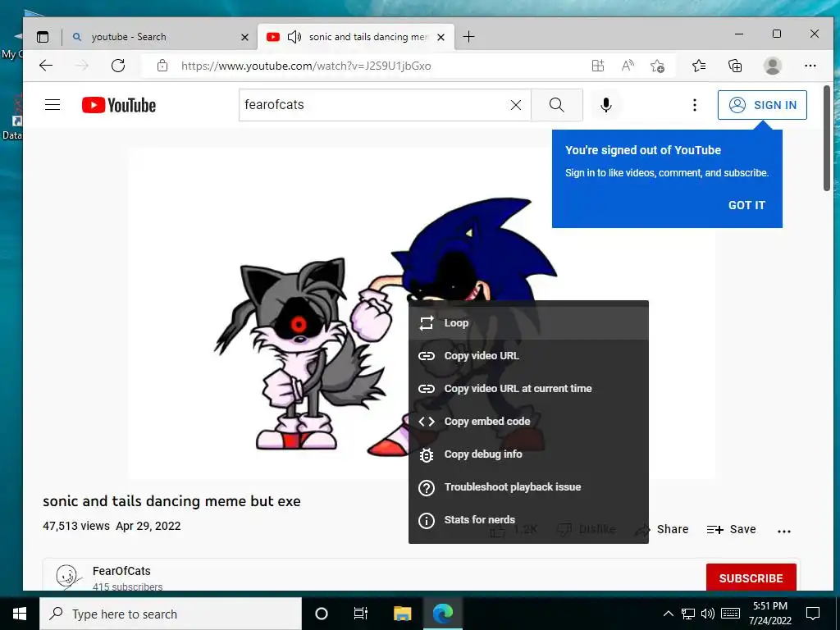Share the video via Share button
The width and height of the screenshot is (840, 630).
(662, 529)
